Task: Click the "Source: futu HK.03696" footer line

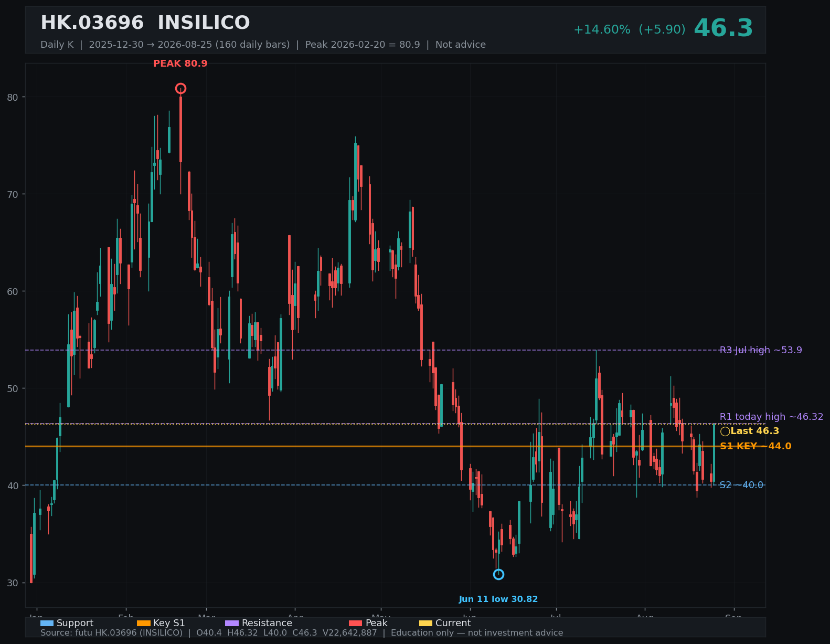Action: click(302, 633)
